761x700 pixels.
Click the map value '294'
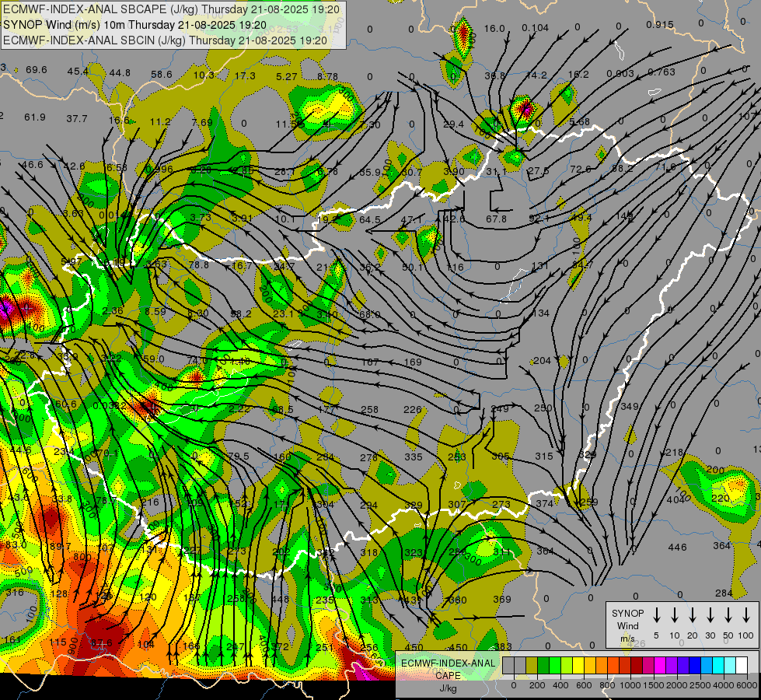point(369,506)
